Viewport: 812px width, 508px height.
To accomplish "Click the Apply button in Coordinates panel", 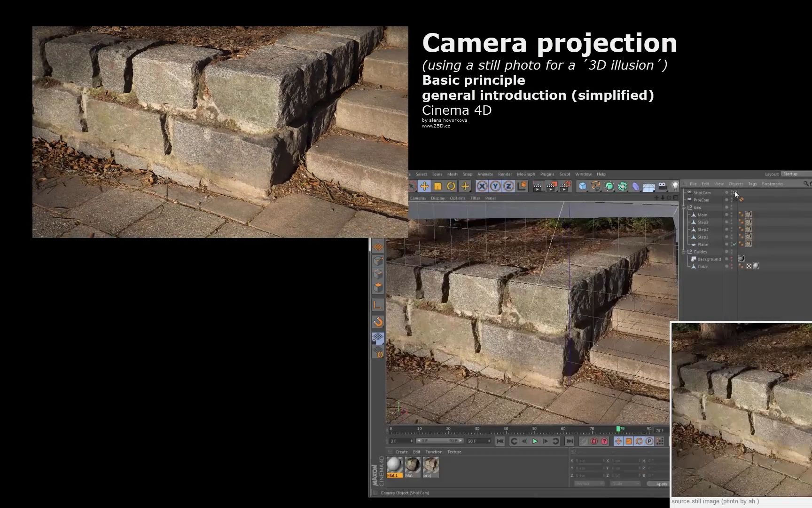I will (660, 484).
